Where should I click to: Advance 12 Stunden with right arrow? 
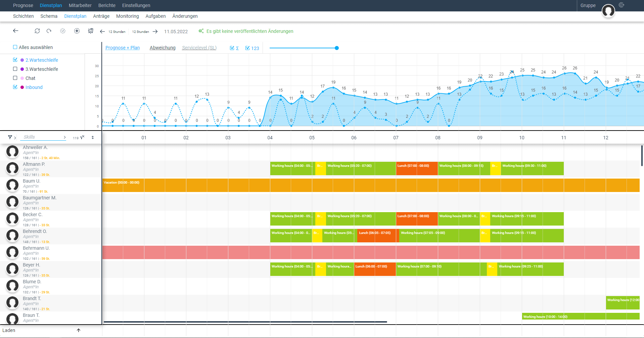[155, 32]
